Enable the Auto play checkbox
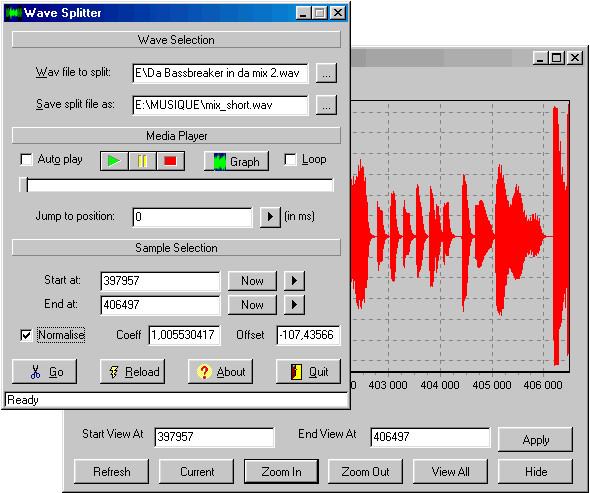Image resolution: width=590 pixels, height=493 pixels. (x=26, y=160)
